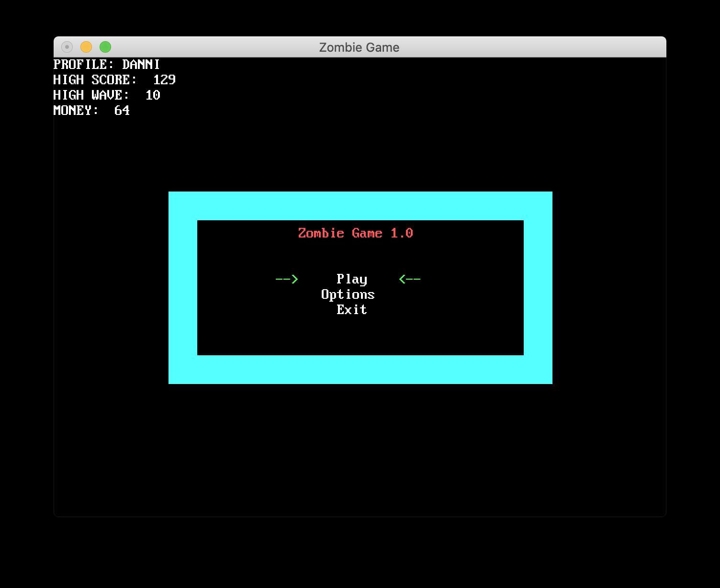Minimize the Zombie Game window
This screenshot has height=588, width=720.
[x=86, y=47]
